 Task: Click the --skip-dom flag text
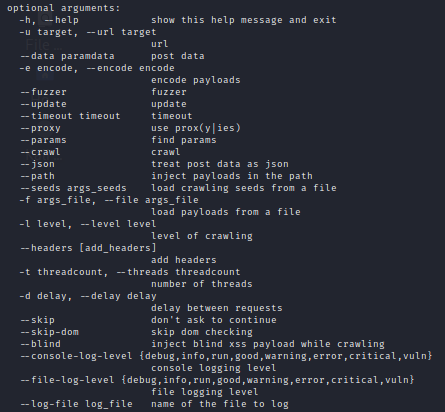pyautogui.click(x=49, y=332)
